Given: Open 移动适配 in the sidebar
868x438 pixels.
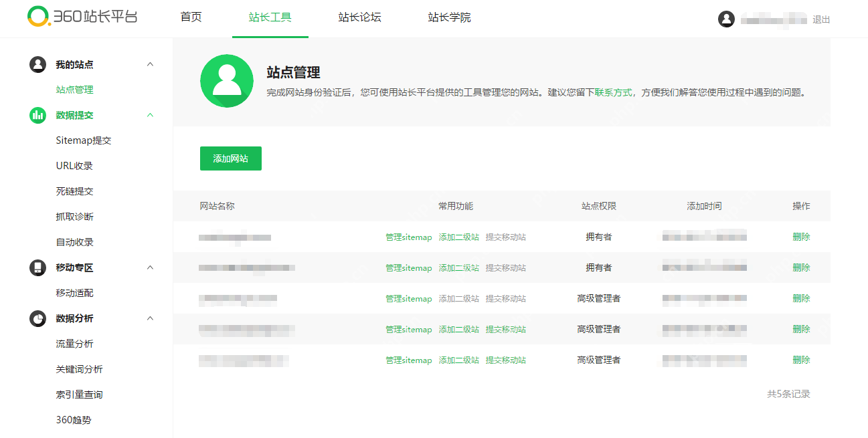Looking at the screenshot, I should [x=74, y=293].
